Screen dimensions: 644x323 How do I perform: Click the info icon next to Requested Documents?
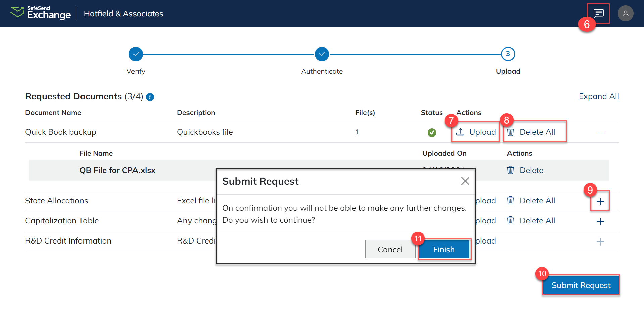click(x=150, y=97)
